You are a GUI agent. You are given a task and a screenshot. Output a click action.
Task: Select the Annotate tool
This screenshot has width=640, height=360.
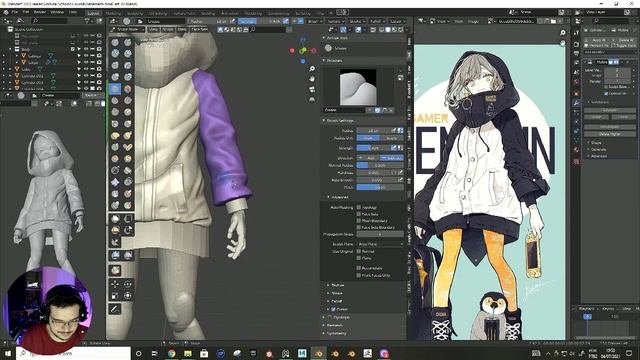coord(115,309)
